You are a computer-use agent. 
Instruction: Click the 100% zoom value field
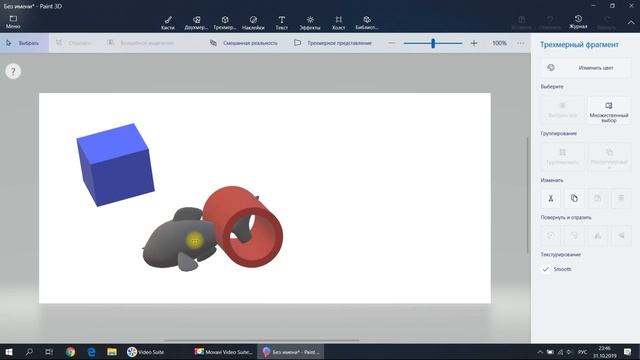coord(499,43)
